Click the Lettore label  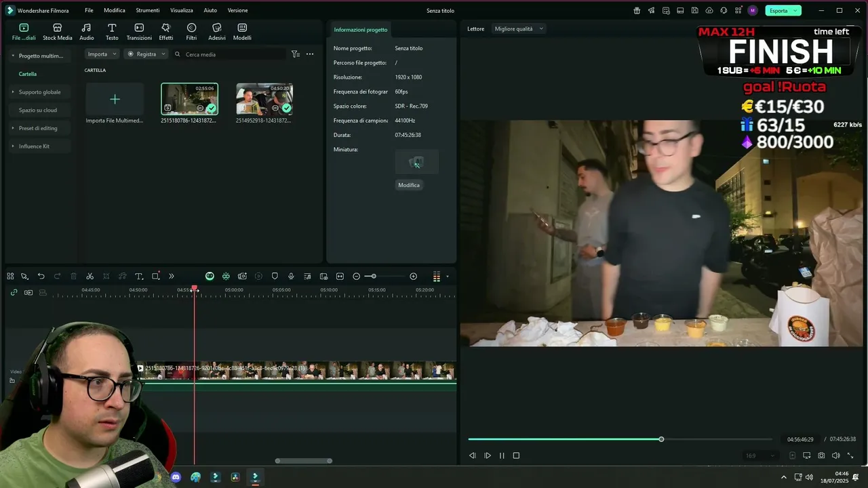point(476,28)
